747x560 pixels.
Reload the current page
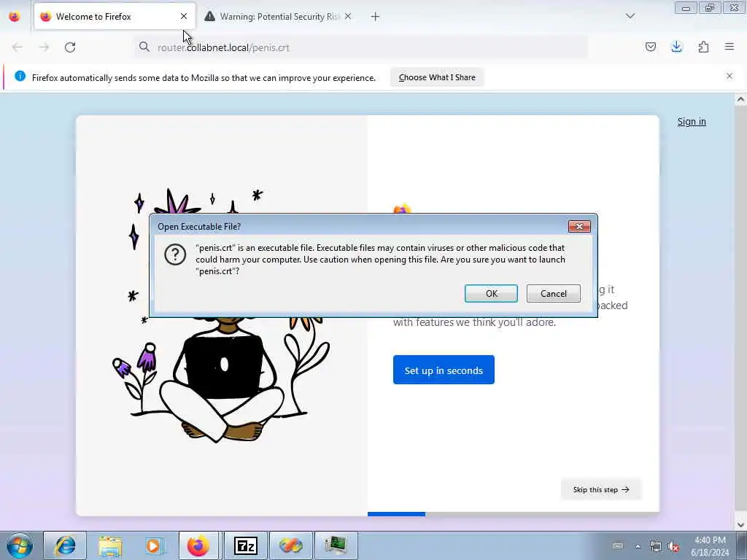click(x=70, y=47)
